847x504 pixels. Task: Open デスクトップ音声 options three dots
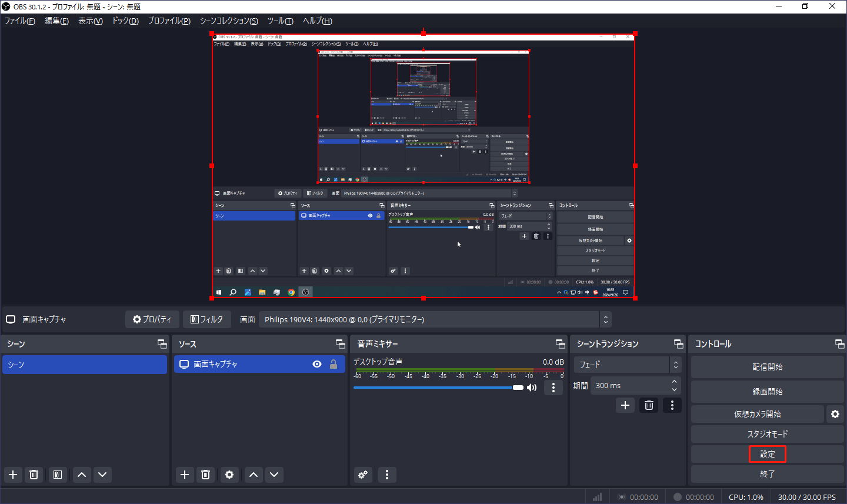553,388
